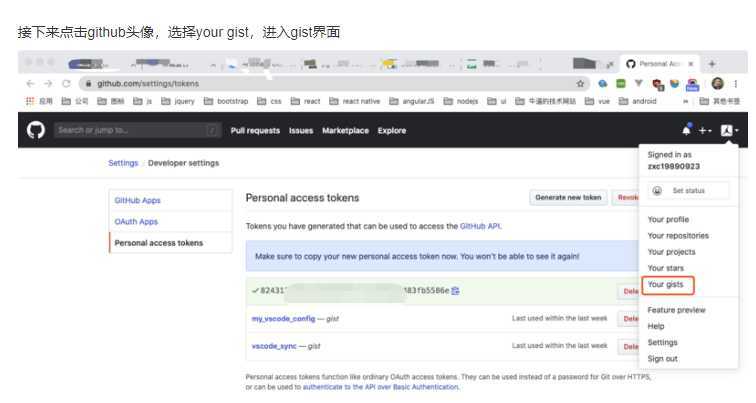Select GitHub Apps in sidebar
Viewport: 756px width, 403px height.
(x=171, y=200)
